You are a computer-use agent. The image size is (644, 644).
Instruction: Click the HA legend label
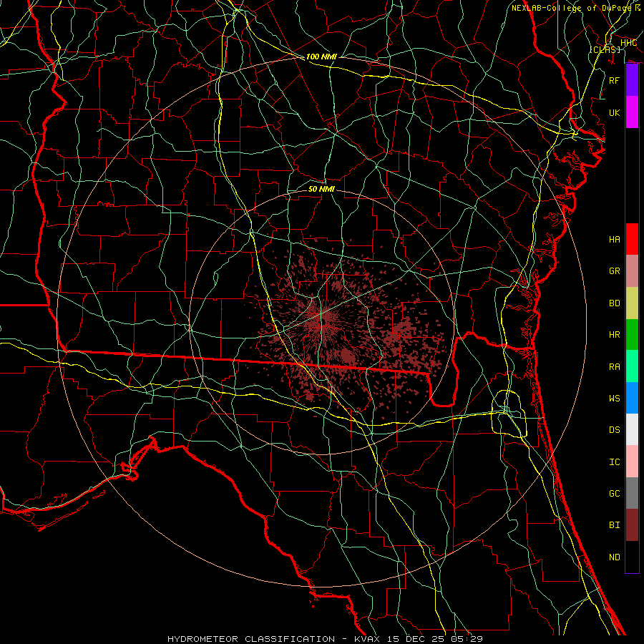(x=615, y=240)
